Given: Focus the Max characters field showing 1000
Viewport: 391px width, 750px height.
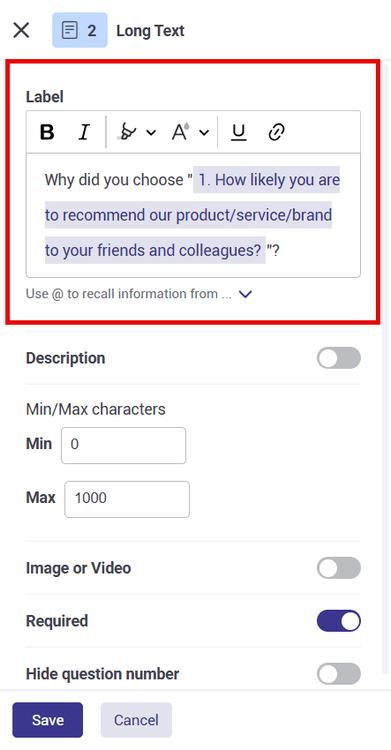Looking at the screenshot, I should point(127,499).
